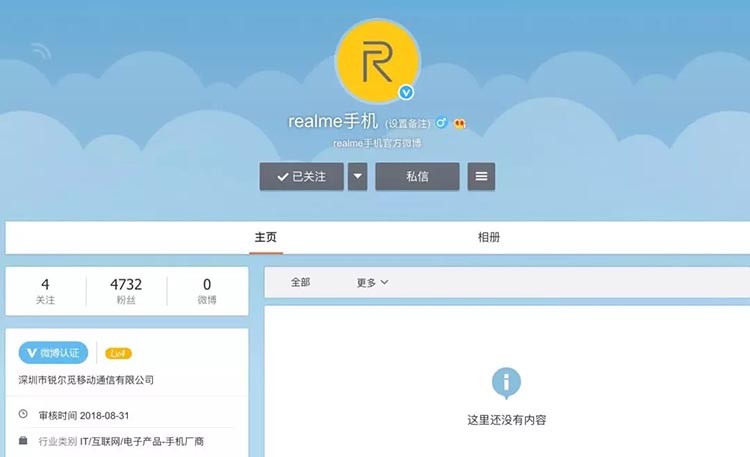This screenshot has width=750, height=457.
Task: Click the Weibo wave logo at top left
Action: click(x=42, y=51)
